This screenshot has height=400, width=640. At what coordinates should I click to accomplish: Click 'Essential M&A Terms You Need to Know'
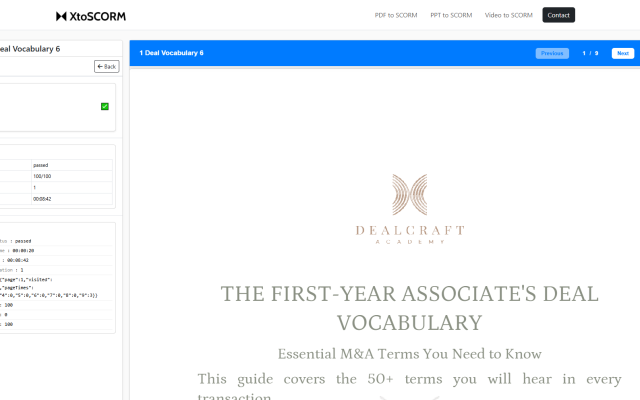409,354
